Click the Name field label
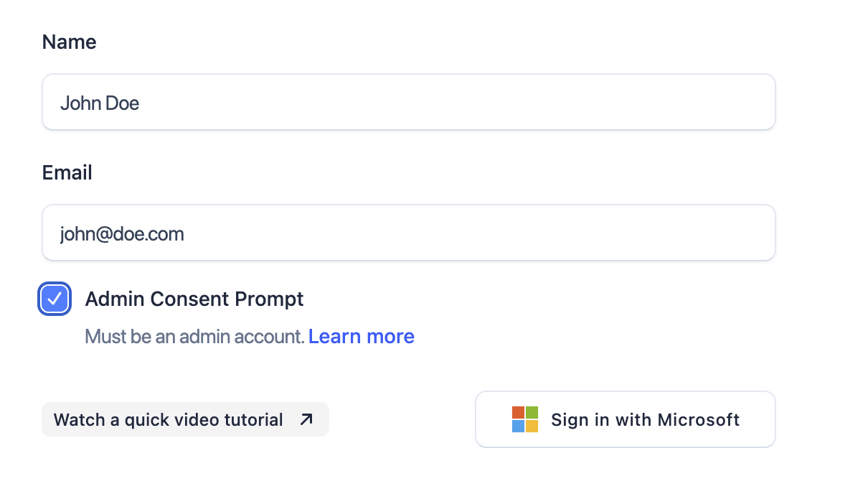 [x=69, y=42]
